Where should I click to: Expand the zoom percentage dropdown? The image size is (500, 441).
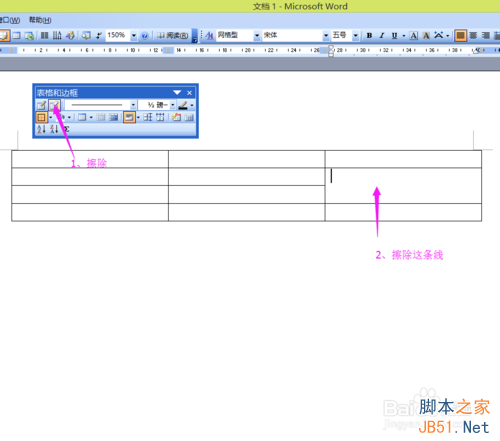[134, 35]
